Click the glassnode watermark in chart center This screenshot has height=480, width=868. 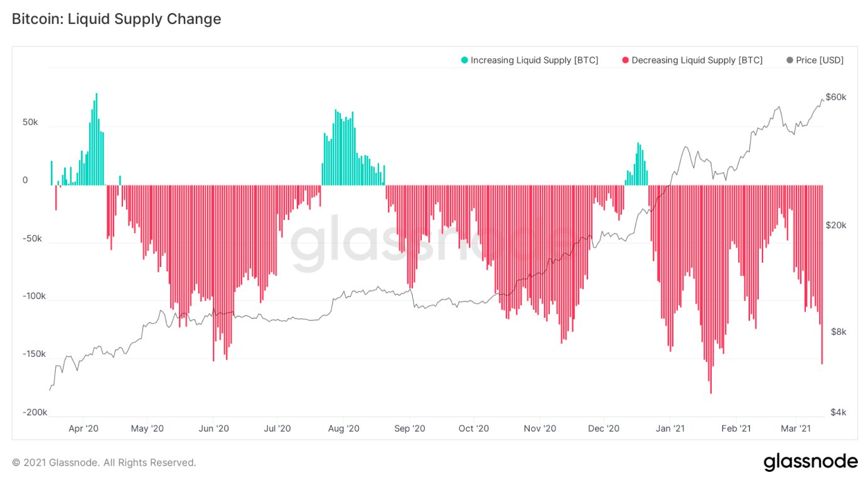coord(433,245)
